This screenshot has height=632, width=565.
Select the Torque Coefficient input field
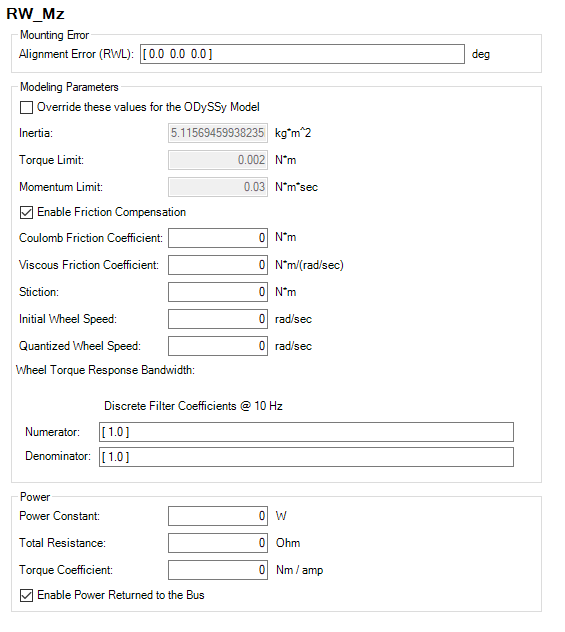(x=218, y=570)
